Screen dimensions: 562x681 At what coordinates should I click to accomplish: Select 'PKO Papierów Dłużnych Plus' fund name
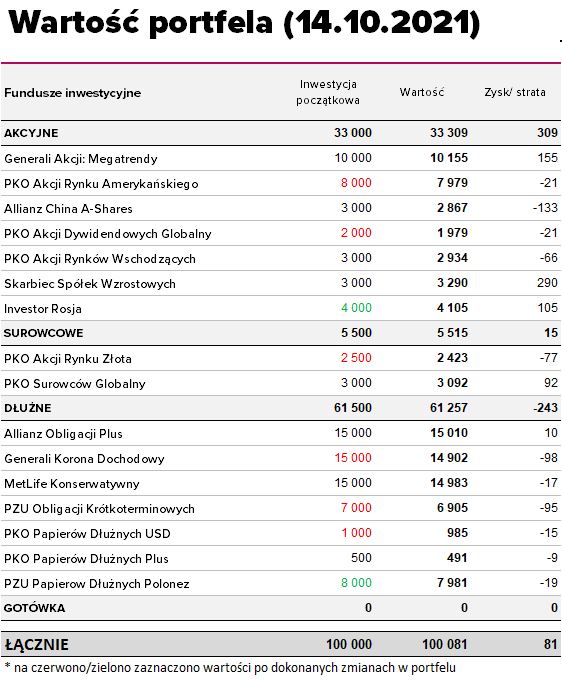coord(86,559)
